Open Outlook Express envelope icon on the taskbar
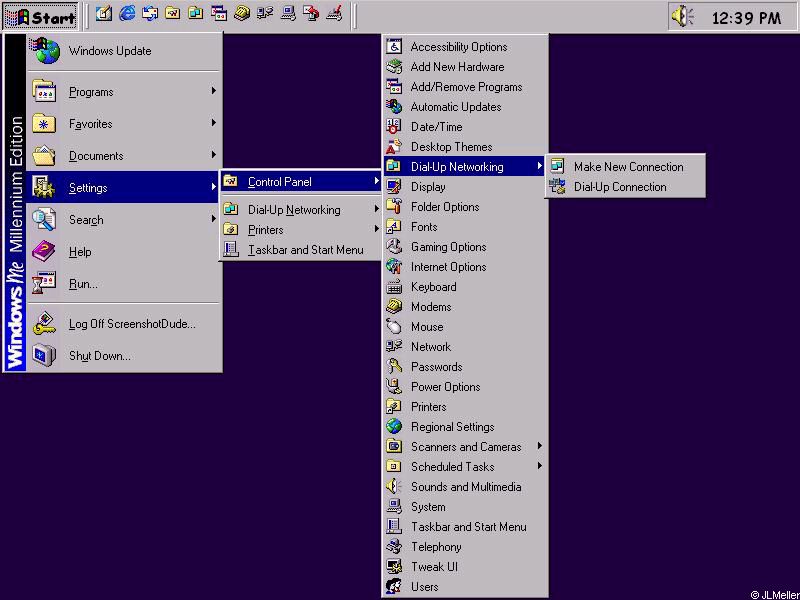Viewport: 800px width, 600px height. [150, 14]
